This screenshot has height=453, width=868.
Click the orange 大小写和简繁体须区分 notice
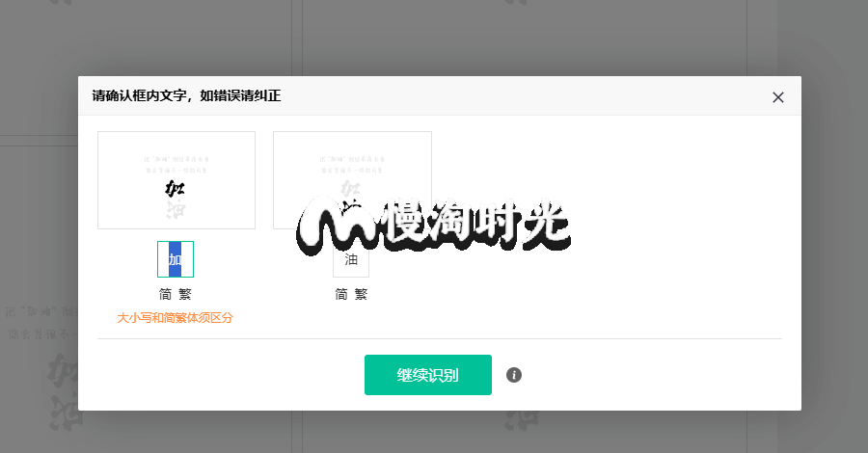tap(175, 317)
